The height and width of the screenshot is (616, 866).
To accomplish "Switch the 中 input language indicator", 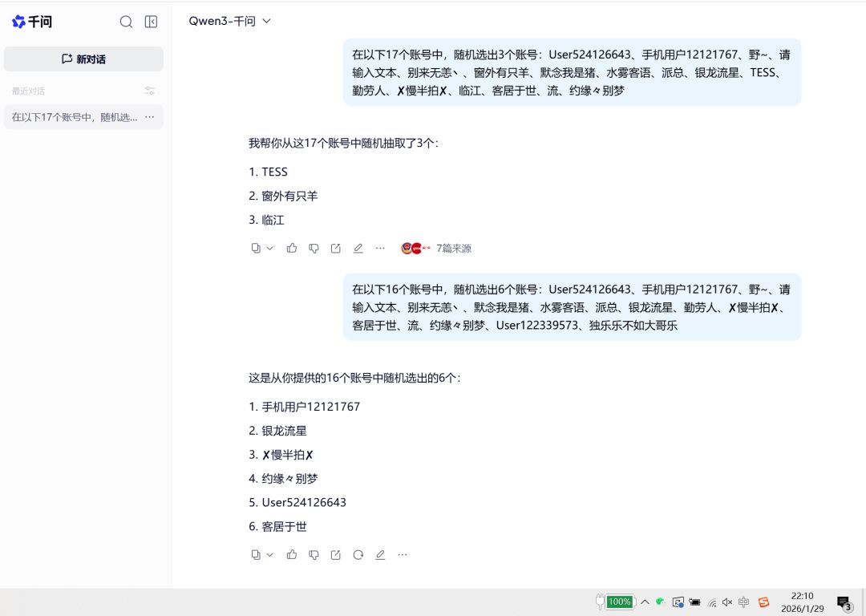I will pyautogui.click(x=744, y=602).
